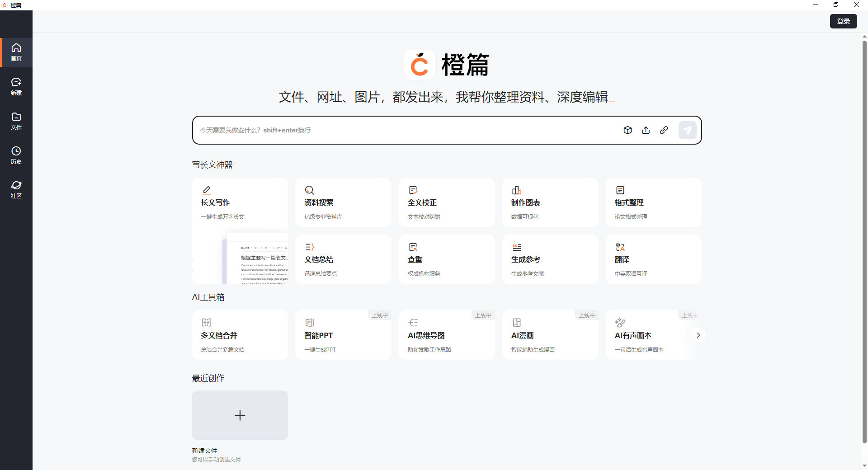This screenshot has height=470, width=868.
Task: Open the 资料搜索 card title
Action: pos(319,202)
